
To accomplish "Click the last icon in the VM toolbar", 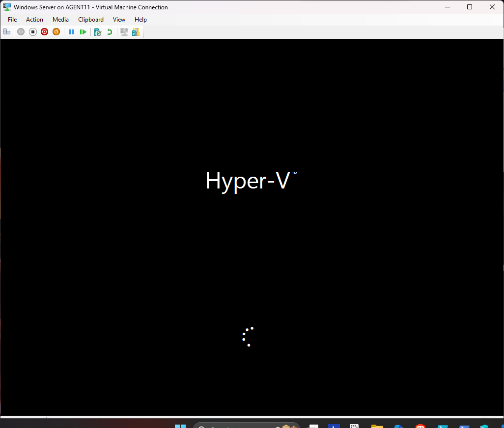I will click(x=136, y=32).
